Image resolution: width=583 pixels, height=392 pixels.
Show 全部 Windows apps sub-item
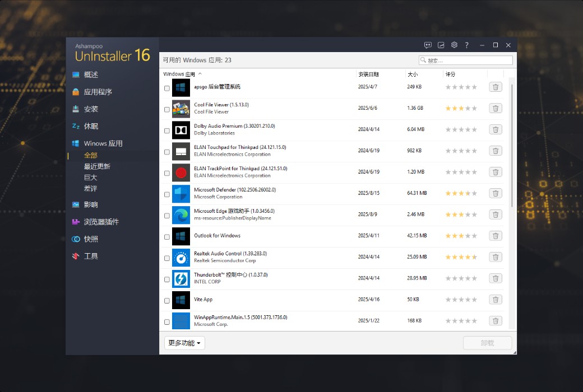coord(91,155)
